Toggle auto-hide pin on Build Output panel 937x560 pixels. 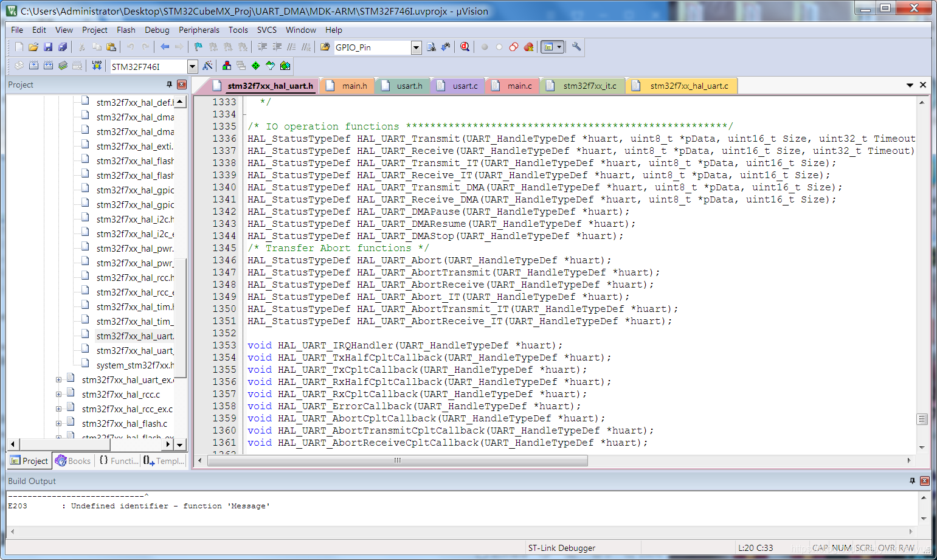[912, 481]
